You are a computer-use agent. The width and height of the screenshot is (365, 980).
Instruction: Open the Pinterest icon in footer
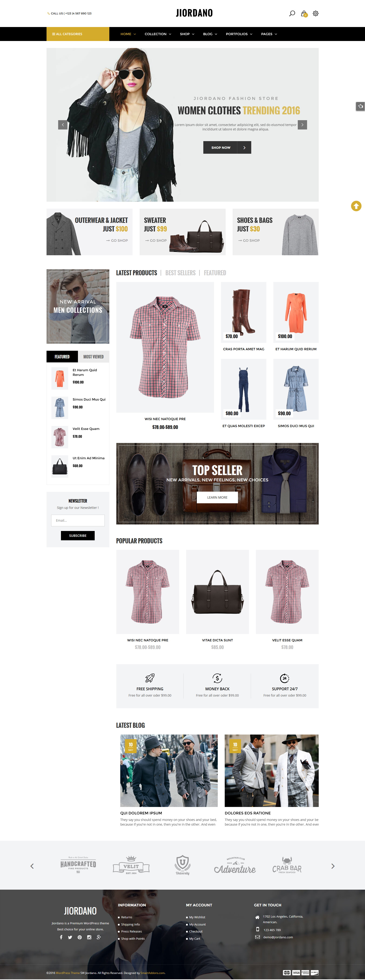point(80,937)
